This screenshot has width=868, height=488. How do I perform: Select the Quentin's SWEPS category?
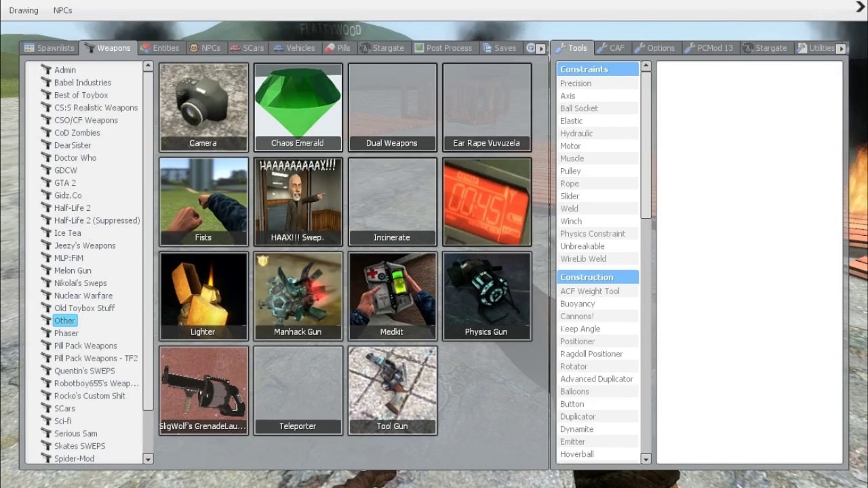(84, 371)
